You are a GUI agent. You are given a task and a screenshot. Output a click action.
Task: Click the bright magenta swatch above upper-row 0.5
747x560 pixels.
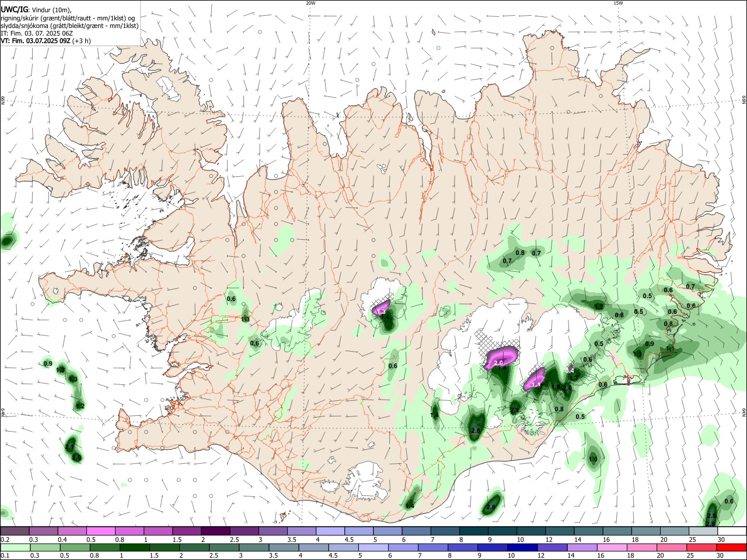[x=100, y=531]
